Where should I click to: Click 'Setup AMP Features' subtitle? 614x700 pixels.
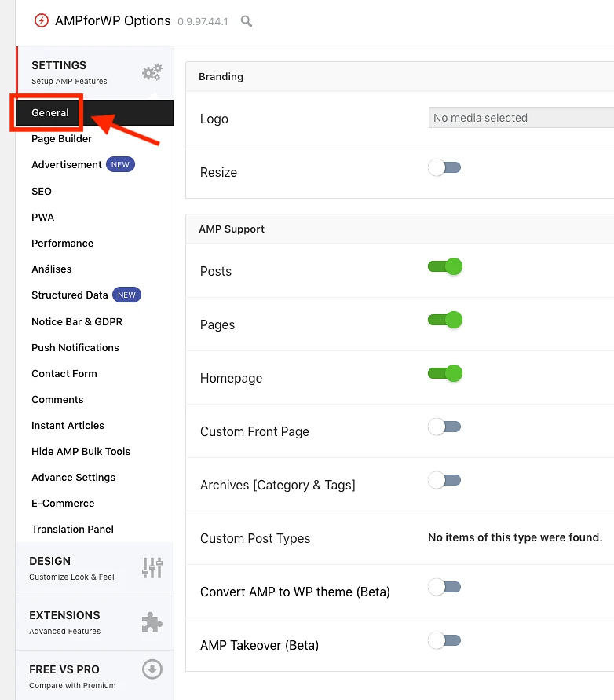(69, 81)
